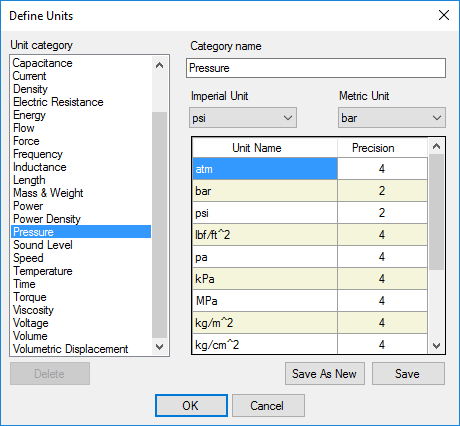Open the Imperial Unit dropdown
Image resolution: width=460 pixels, height=426 pixels.
tap(243, 118)
